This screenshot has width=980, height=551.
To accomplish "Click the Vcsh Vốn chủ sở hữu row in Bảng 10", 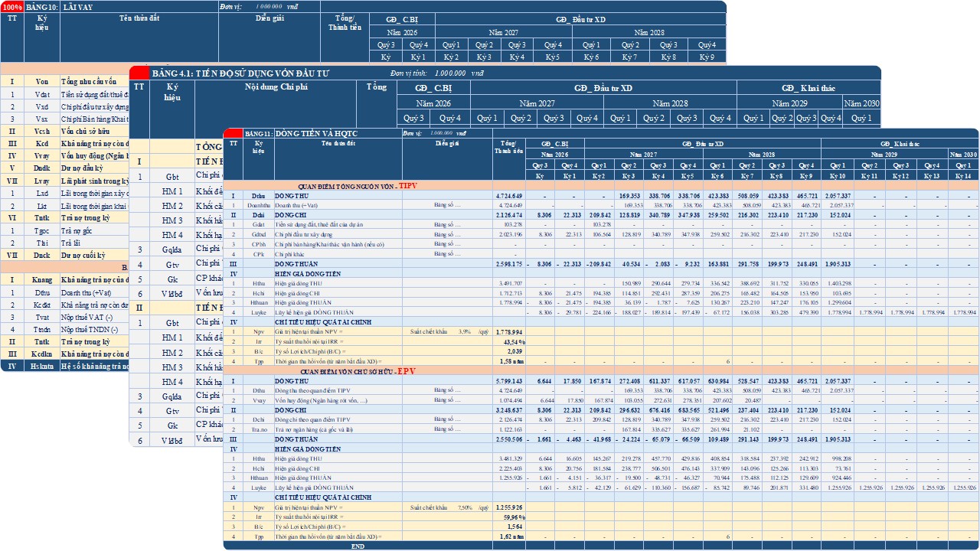I will point(65,131).
